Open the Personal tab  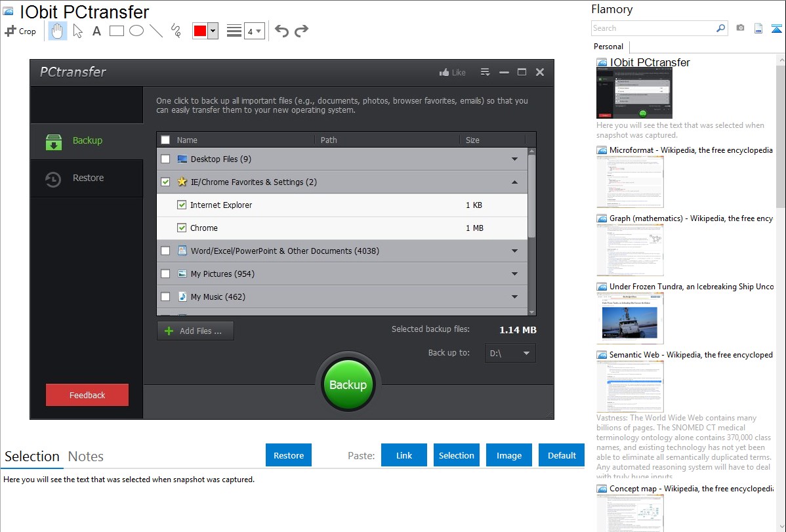[609, 47]
